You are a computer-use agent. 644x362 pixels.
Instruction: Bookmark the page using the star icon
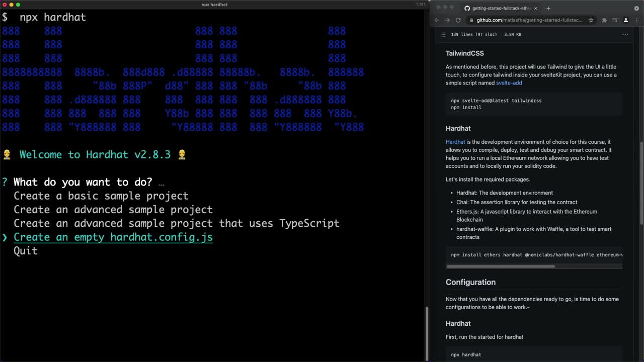coord(591,20)
